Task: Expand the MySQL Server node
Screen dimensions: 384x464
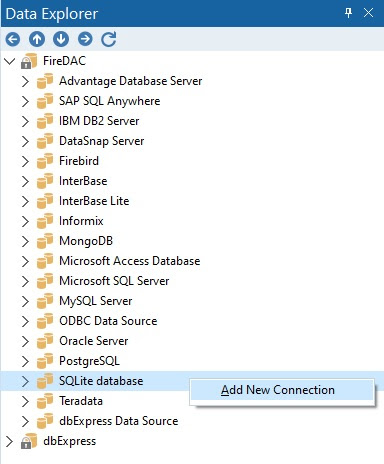Action: (x=25, y=301)
